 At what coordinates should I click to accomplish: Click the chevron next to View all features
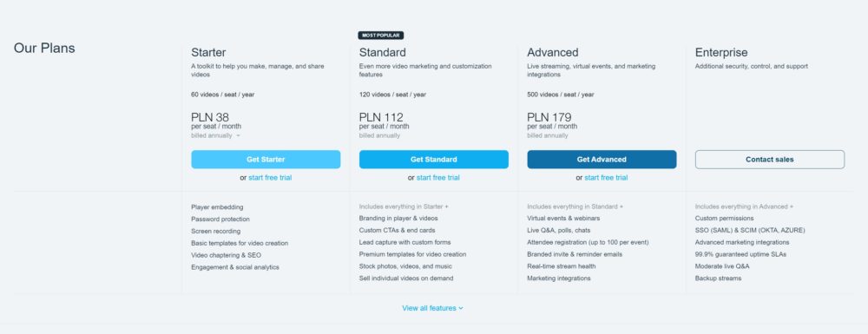(x=461, y=309)
